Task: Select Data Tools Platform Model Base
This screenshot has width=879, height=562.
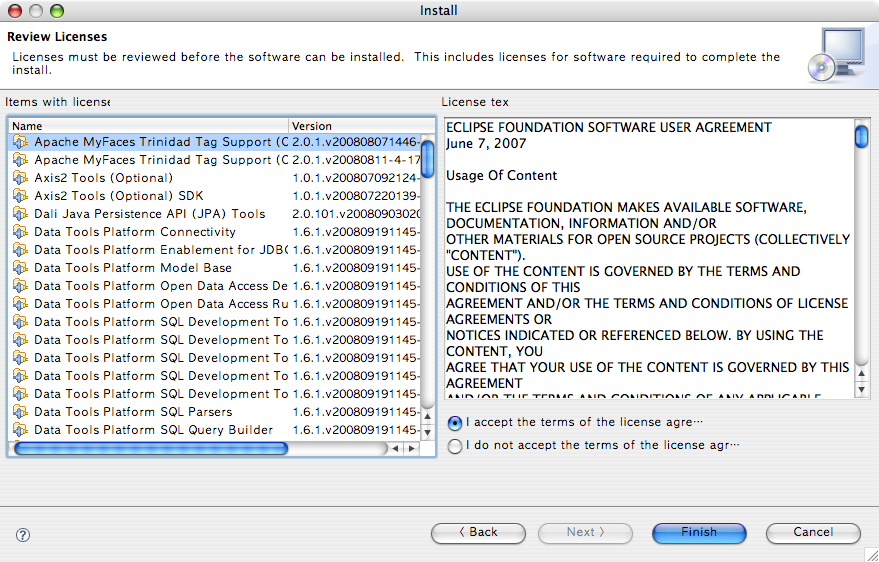Action: pyautogui.click(x=215, y=267)
